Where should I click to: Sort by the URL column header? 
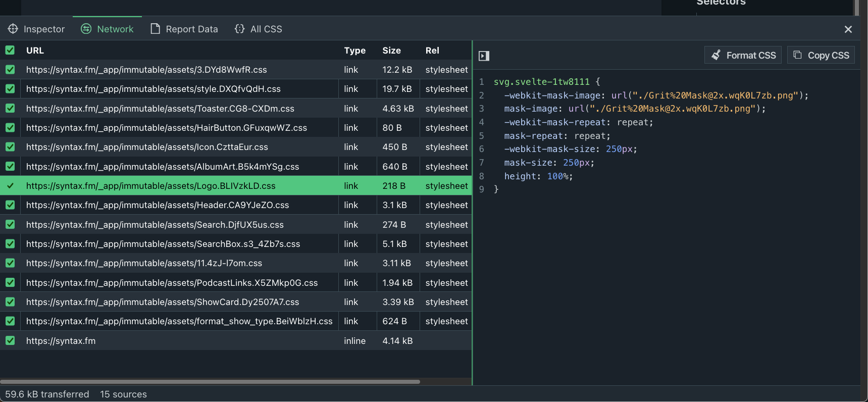pyautogui.click(x=35, y=51)
